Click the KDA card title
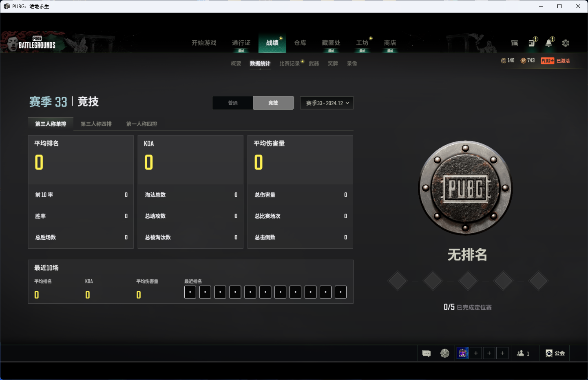The width and height of the screenshot is (588, 380). pyautogui.click(x=149, y=144)
